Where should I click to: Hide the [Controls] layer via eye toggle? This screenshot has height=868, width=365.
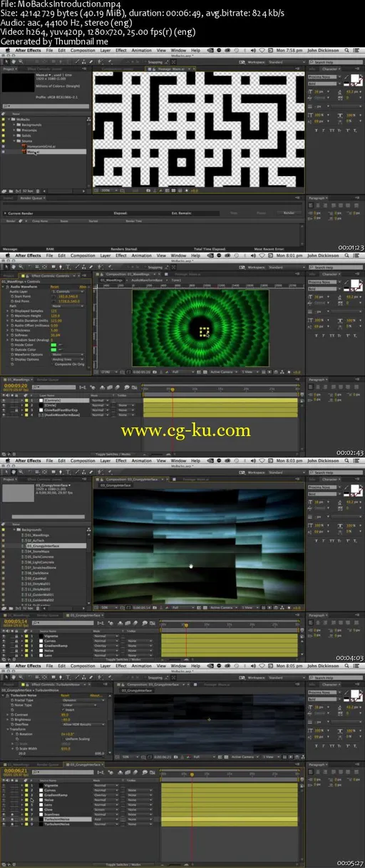click(x=4, y=401)
